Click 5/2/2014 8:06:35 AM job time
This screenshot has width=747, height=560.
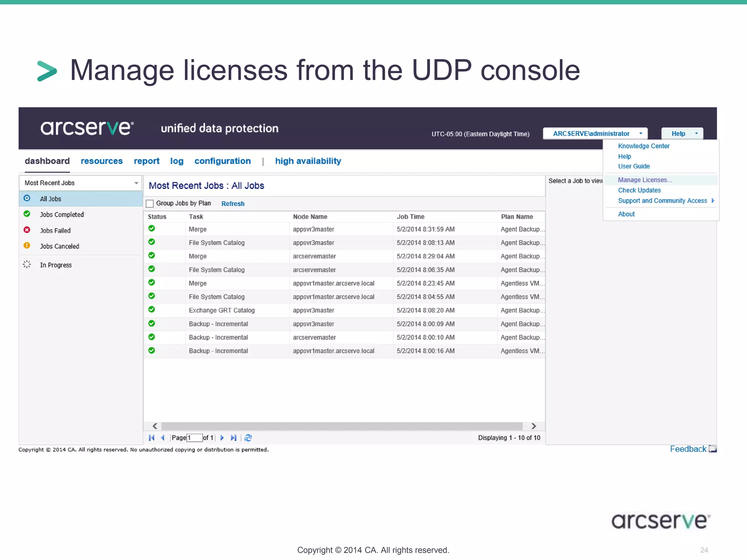click(x=426, y=270)
